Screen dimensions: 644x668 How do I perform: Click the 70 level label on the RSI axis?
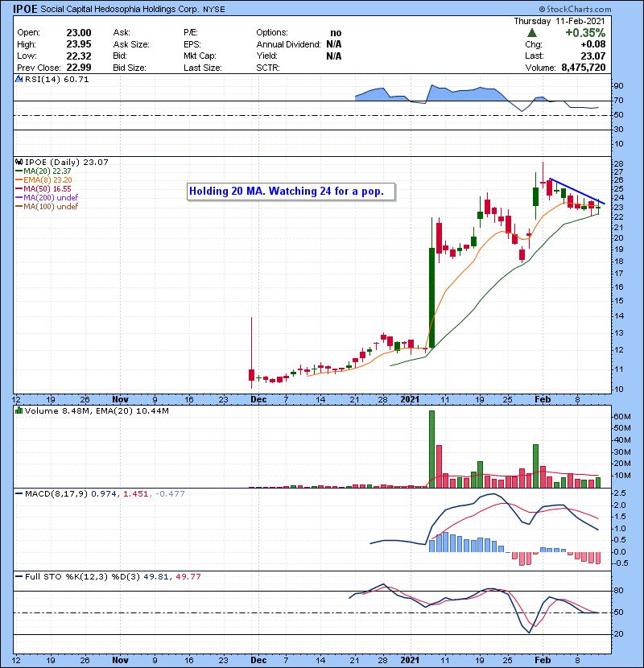(618, 101)
